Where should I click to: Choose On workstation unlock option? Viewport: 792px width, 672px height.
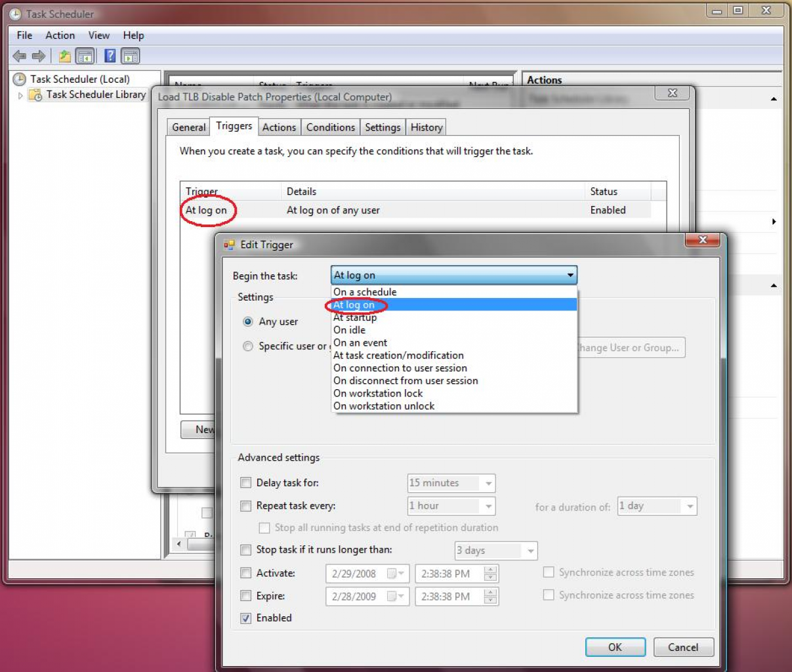coord(454,406)
